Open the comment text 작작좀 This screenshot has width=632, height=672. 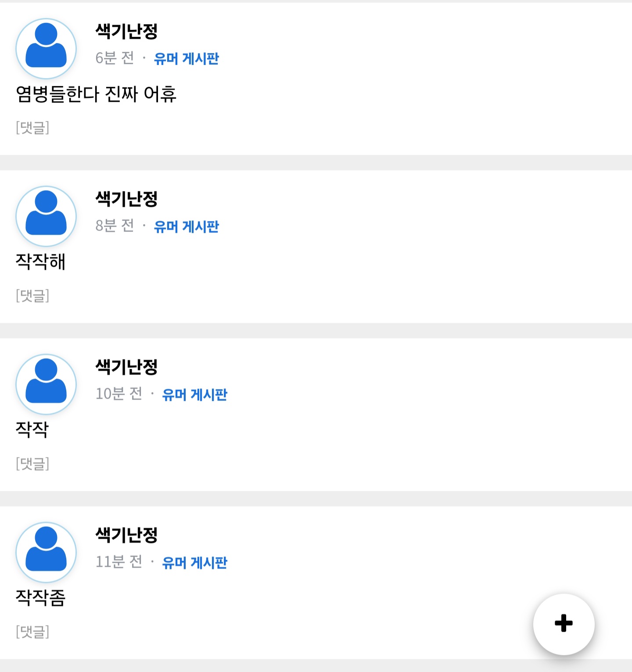click(x=40, y=598)
